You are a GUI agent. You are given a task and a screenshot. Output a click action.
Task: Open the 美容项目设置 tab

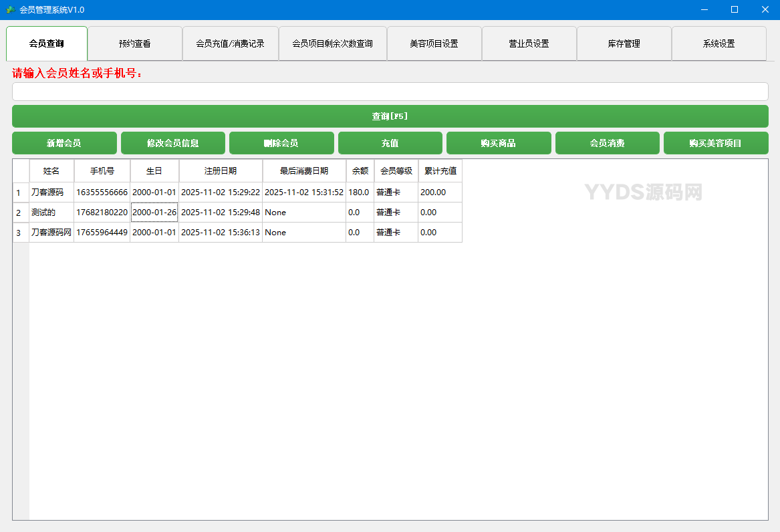[434, 43]
